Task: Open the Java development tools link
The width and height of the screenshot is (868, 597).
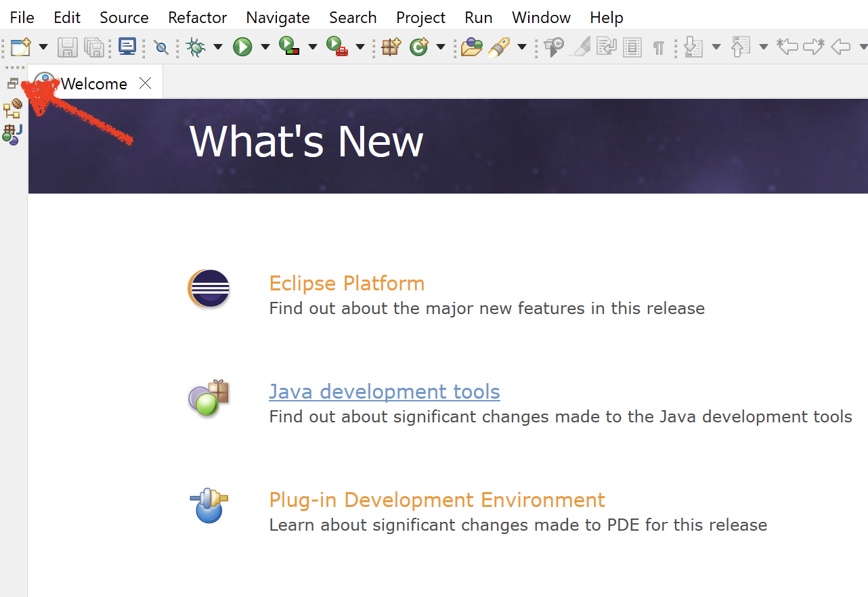Action: (x=385, y=391)
